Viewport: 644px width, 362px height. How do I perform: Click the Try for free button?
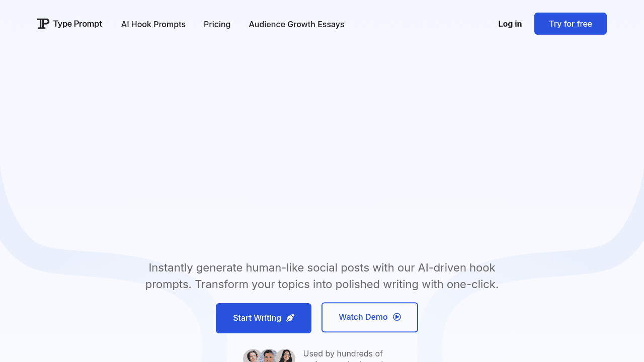click(x=570, y=24)
